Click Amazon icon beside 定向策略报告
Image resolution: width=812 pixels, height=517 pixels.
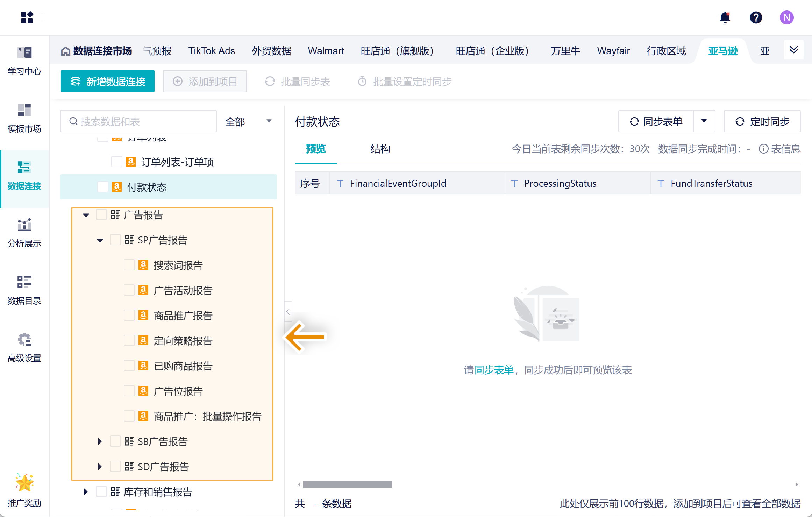(143, 340)
